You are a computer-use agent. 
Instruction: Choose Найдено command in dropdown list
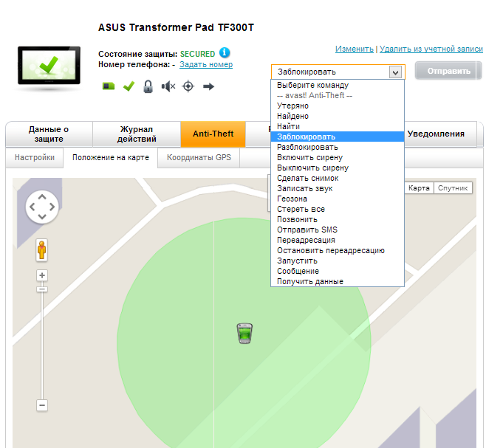coord(338,116)
